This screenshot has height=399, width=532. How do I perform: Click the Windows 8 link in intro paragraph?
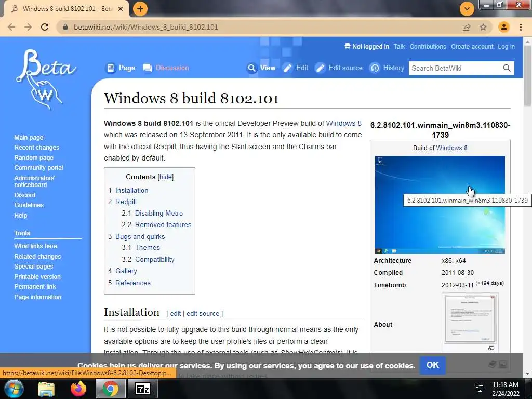(344, 123)
